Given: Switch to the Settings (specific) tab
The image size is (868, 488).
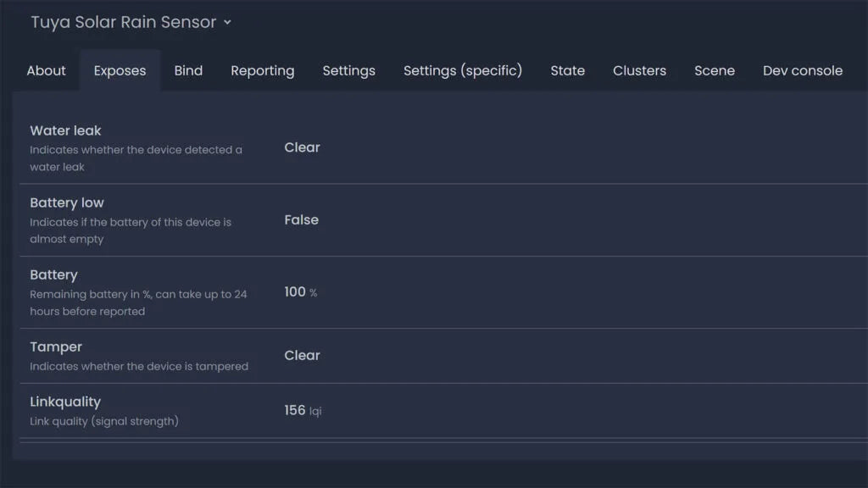Looking at the screenshot, I should click(462, 70).
